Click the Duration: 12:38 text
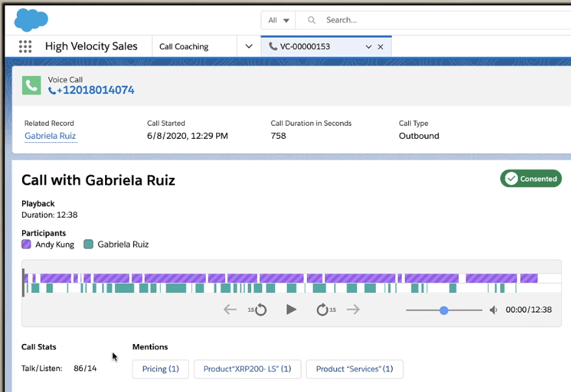 pos(49,215)
